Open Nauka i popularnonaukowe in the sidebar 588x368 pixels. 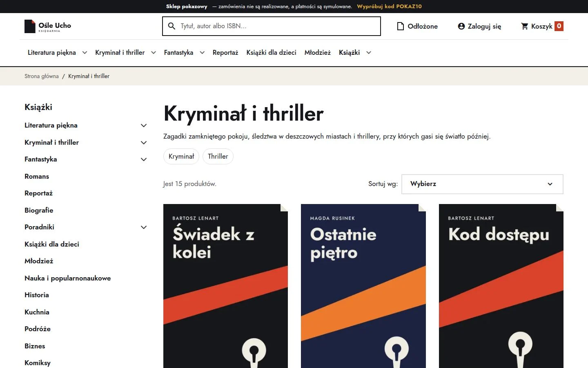coord(68,278)
